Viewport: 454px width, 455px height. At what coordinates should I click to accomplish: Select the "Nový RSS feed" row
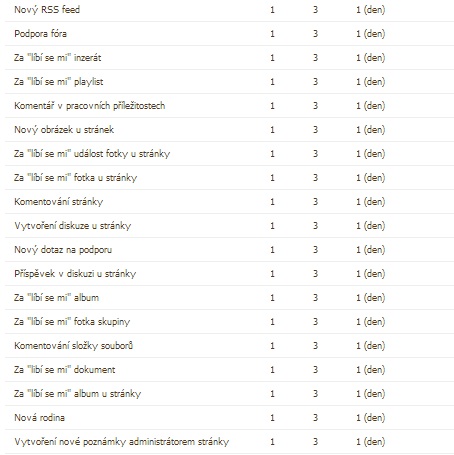[x=229, y=10]
